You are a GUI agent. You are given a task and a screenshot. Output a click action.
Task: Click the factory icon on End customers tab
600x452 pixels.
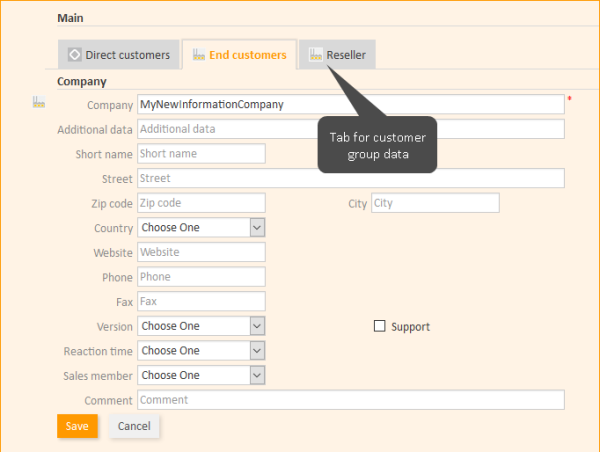199,55
